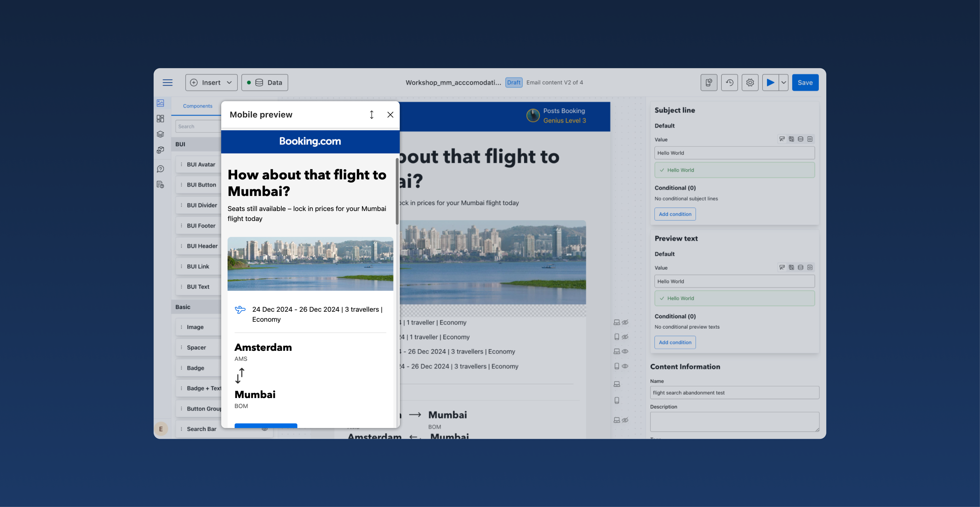The width and height of the screenshot is (980, 507).
Task: Select the Search Bar component
Action: click(x=224, y=429)
